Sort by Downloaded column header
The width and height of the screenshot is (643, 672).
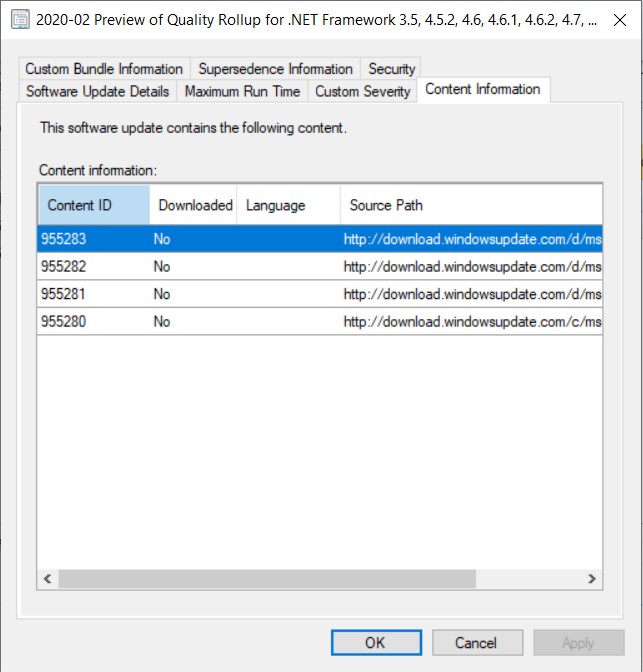coord(194,205)
